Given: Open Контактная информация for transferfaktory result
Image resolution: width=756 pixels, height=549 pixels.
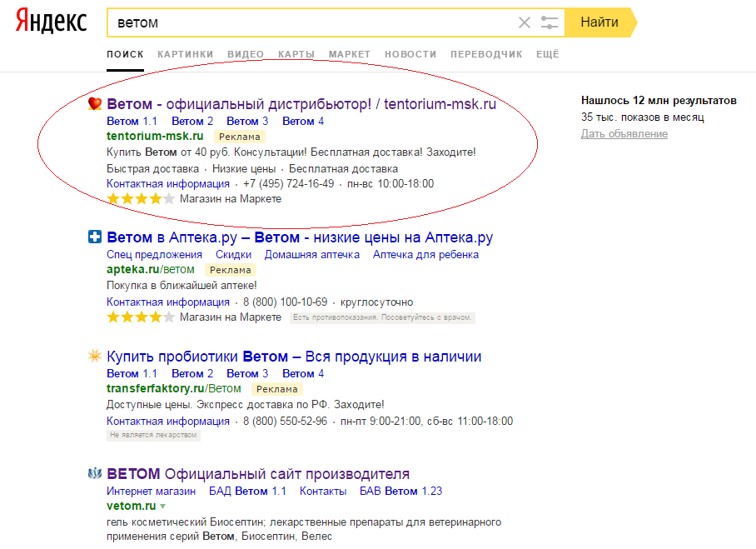Looking at the screenshot, I should coord(168,422).
